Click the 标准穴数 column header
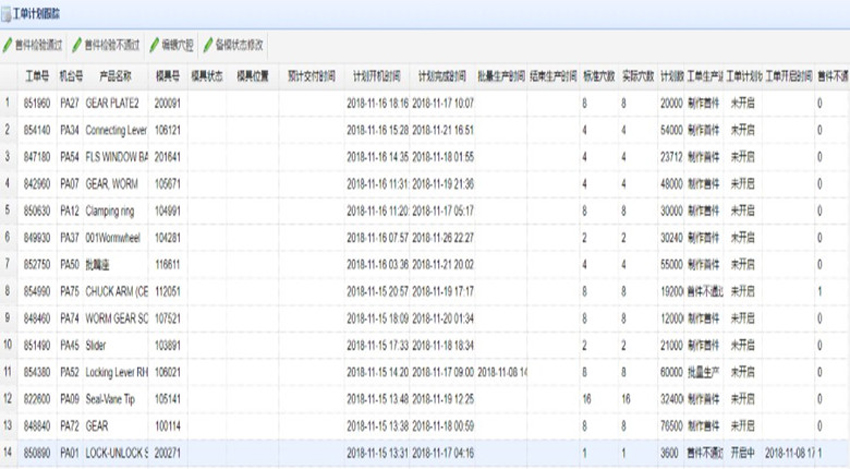The width and height of the screenshot is (850, 469). [x=598, y=75]
